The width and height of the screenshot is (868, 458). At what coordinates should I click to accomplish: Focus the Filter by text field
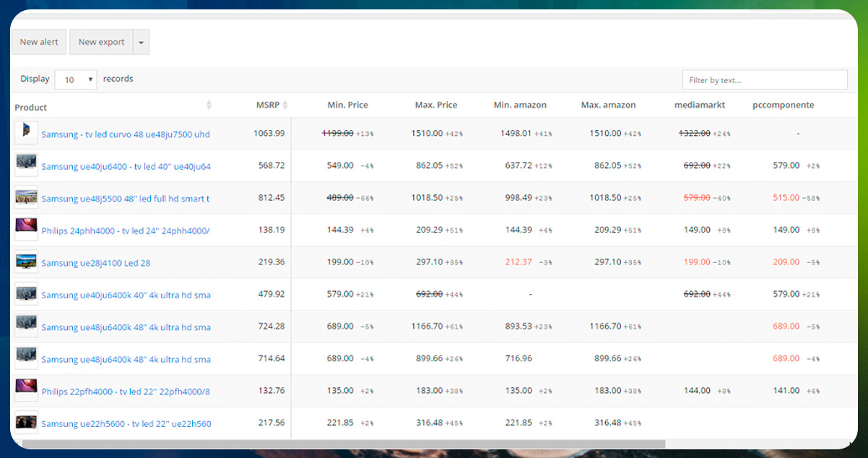pyautogui.click(x=765, y=80)
